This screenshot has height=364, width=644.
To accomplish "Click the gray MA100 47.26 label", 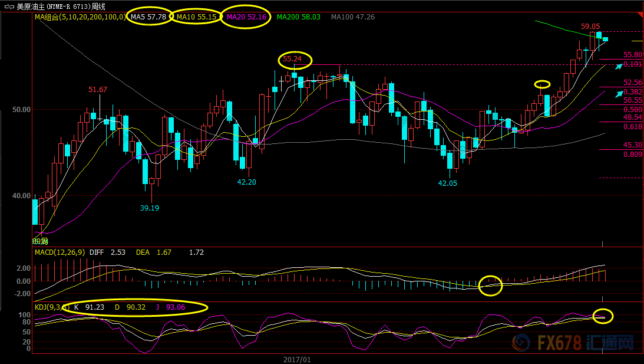I will [x=352, y=17].
